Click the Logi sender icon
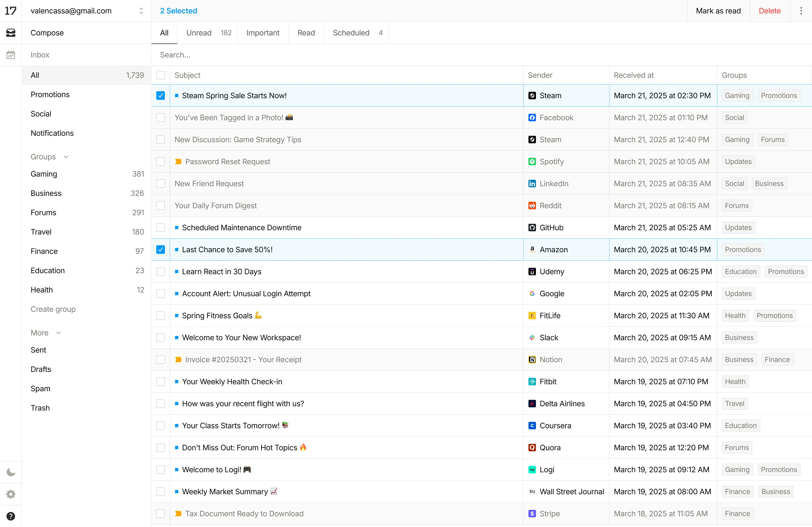The image size is (812, 527). [532, 469]
